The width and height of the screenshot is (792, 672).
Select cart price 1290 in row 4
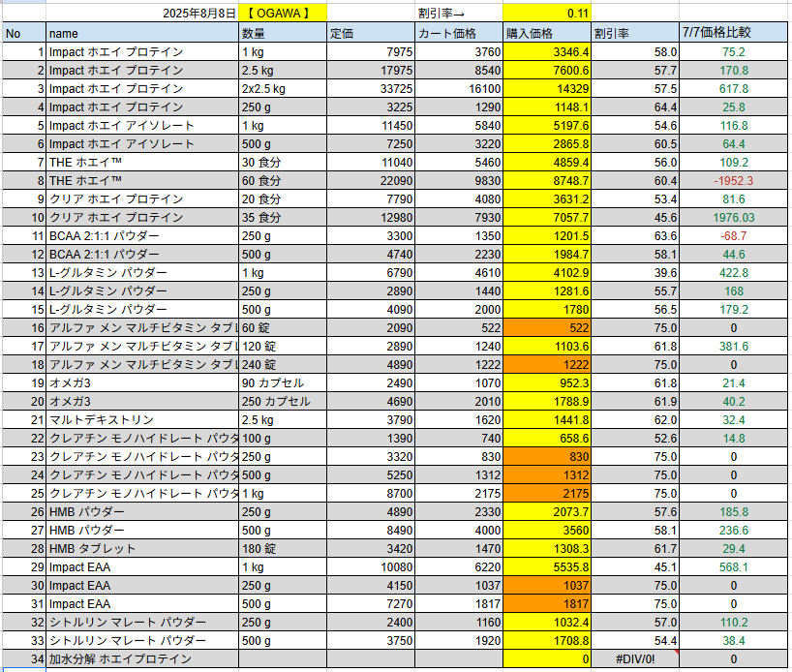click(x=459, y=107)
